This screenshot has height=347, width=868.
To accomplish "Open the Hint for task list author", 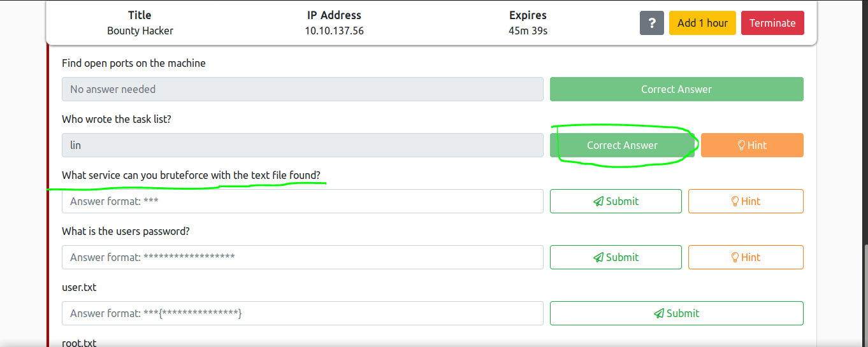I will 752,145.
